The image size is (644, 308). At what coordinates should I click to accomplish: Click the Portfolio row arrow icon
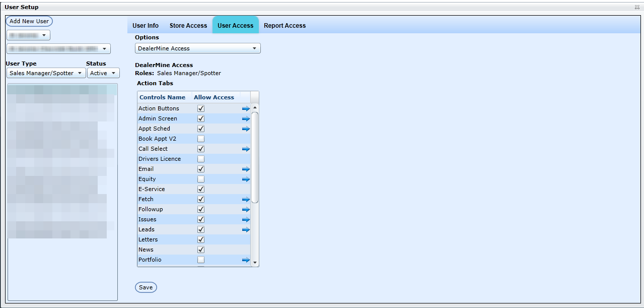(x=246, y=260)
